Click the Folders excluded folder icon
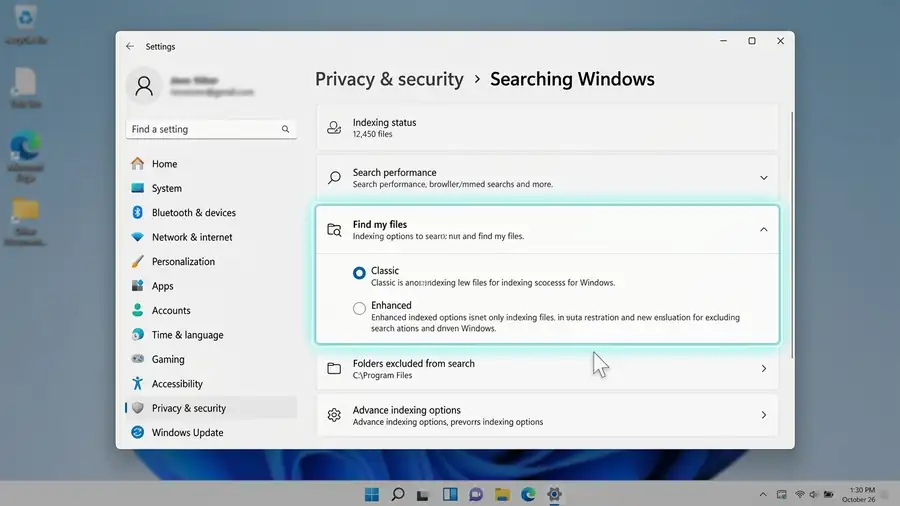The image size is (900, 506). tap(334, 368)
